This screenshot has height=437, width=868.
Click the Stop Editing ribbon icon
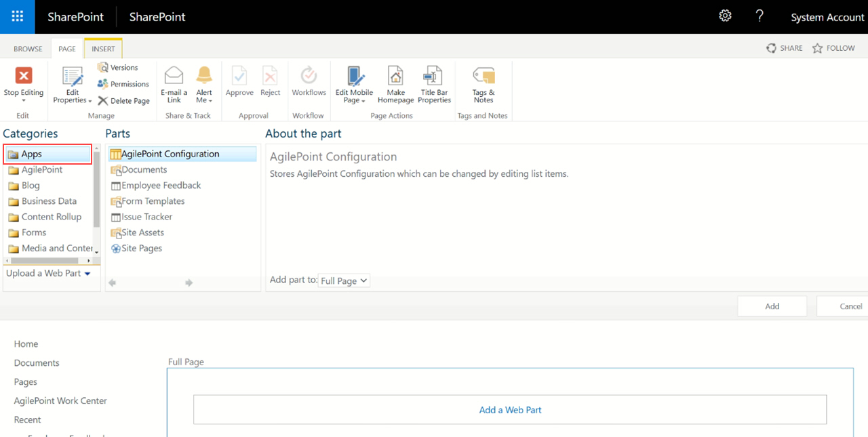24,75
